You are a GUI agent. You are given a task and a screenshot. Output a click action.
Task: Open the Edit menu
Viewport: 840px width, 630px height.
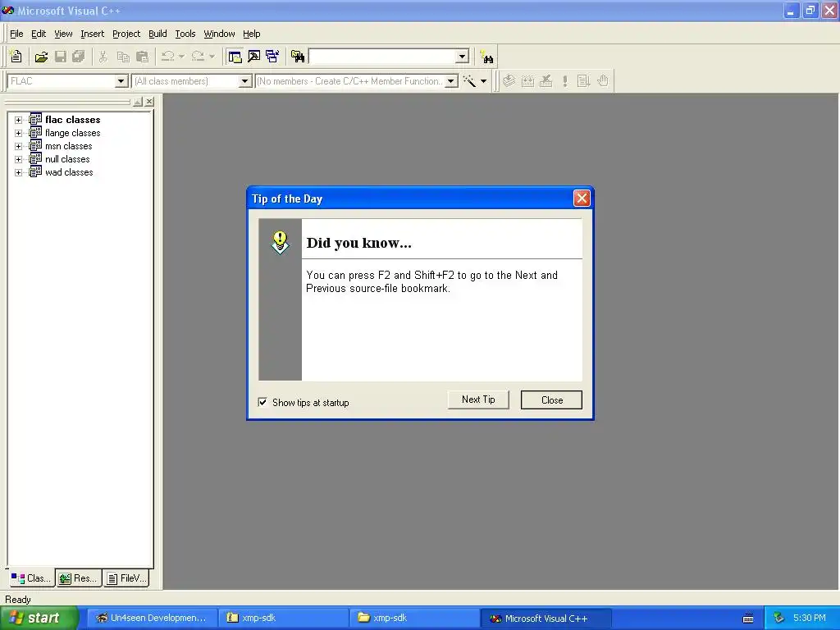39,34
